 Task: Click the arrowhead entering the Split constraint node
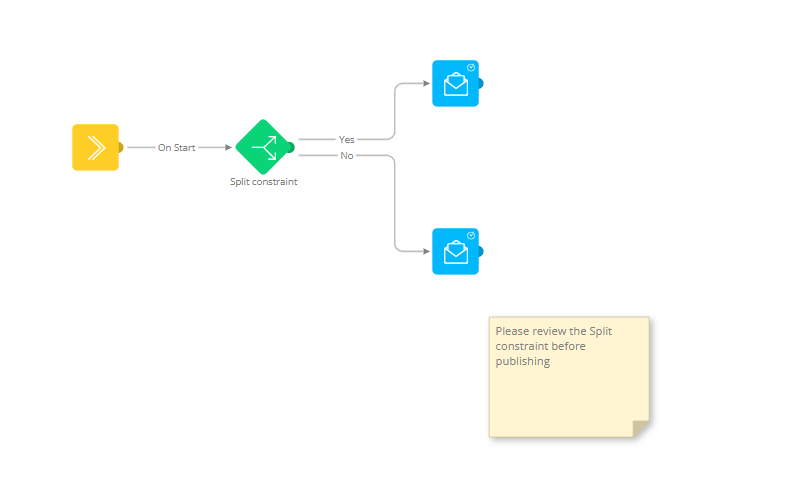coord(228,147)
